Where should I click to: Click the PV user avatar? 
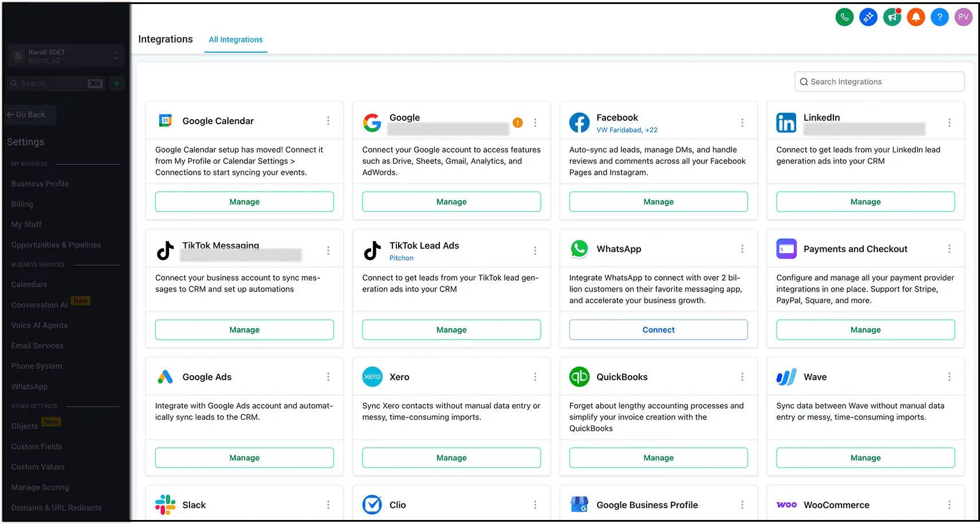coord(963,17)
